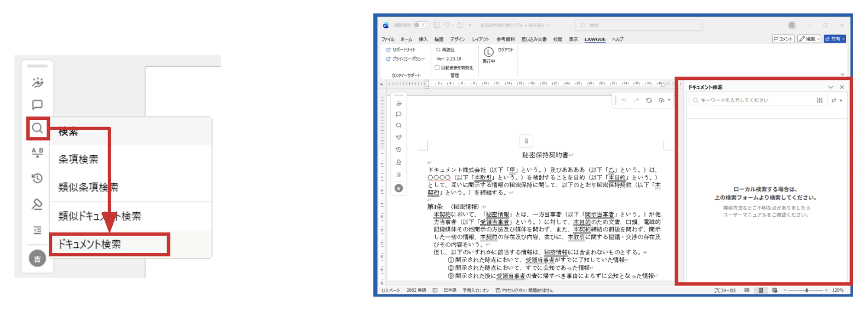Click the zoom slider in status bar
Screen dimensions: 868x313
[x=807, y=291]
